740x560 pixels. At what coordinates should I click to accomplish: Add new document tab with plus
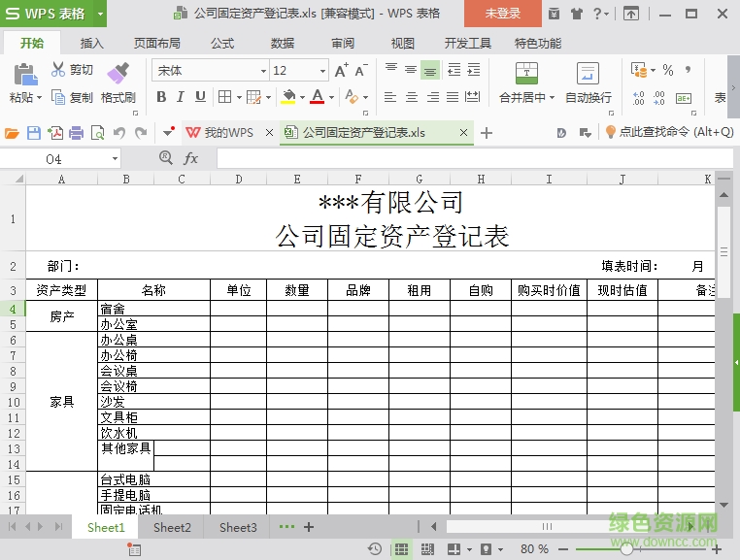[487, 133]
